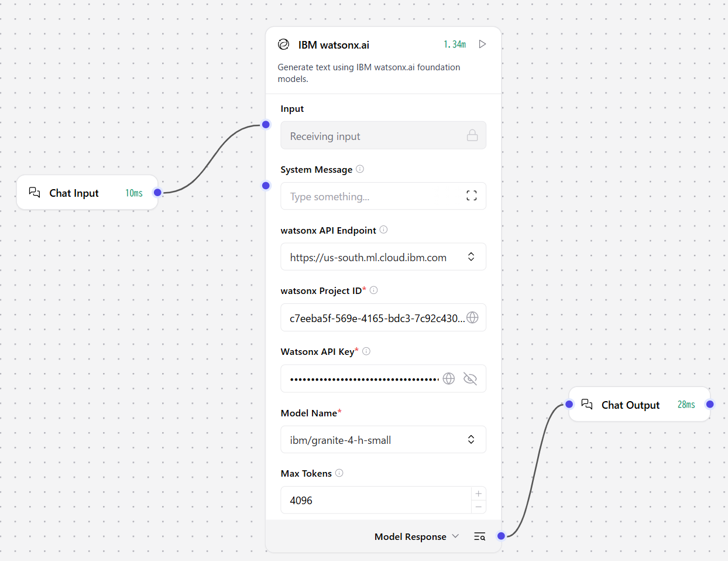Toggle API key visibility eye icon
The image size is (728, 561).
point(470,378)
